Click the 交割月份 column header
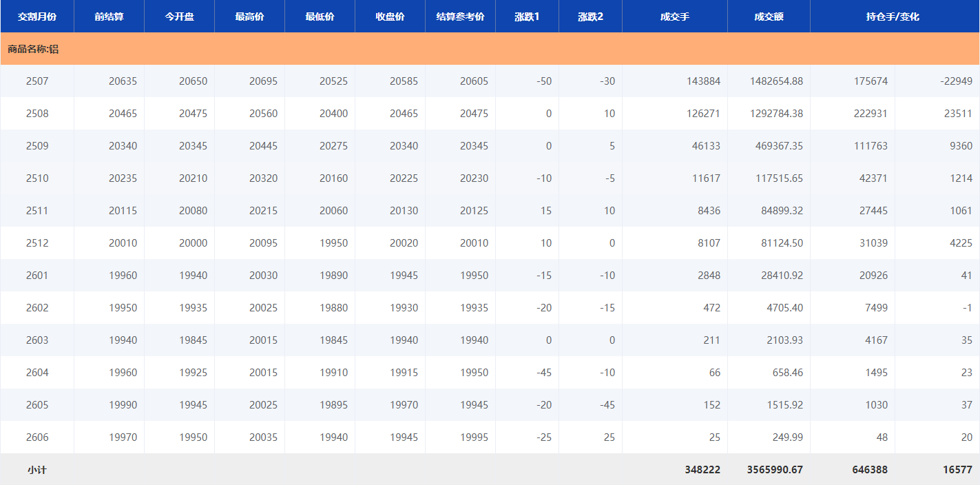Screen dimensions: 980x485 pos(37,17)
